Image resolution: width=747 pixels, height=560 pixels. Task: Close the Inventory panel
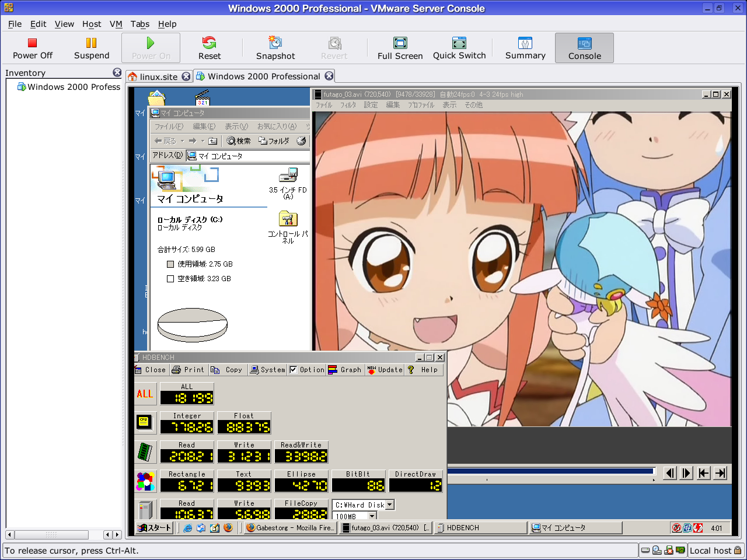117,72
